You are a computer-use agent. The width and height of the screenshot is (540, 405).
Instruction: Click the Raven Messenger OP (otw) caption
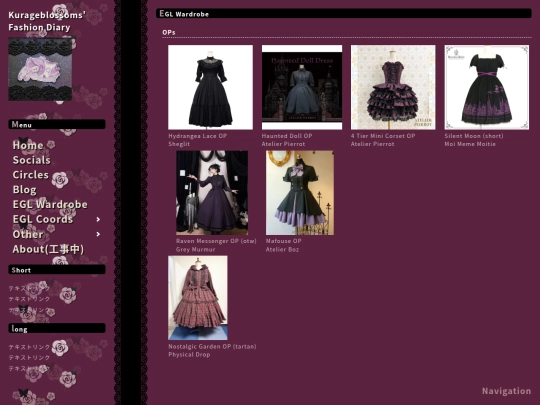(216, 241)
